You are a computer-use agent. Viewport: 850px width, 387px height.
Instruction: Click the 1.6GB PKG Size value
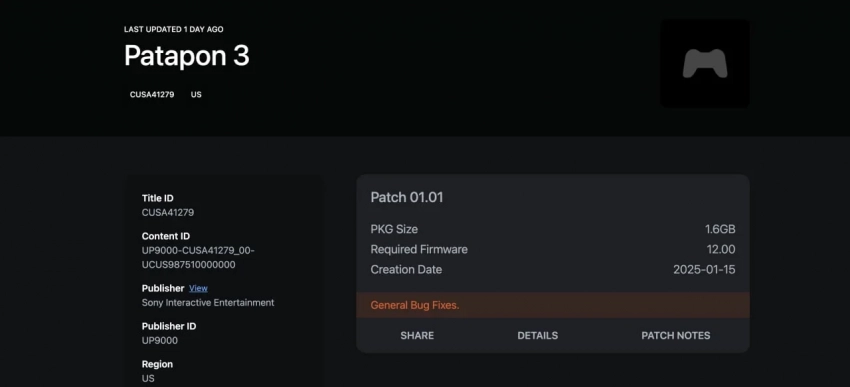720,229
